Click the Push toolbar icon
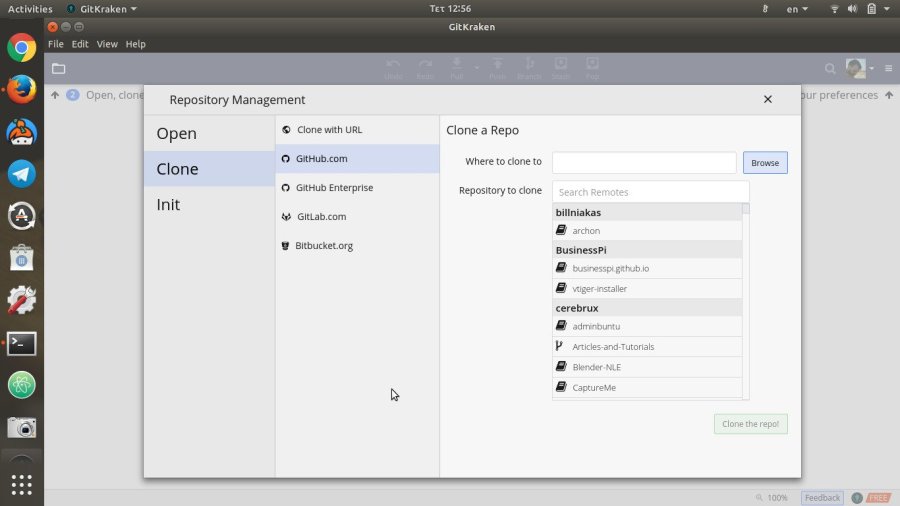This screenshot has width=900, height=506. point(498,68)
